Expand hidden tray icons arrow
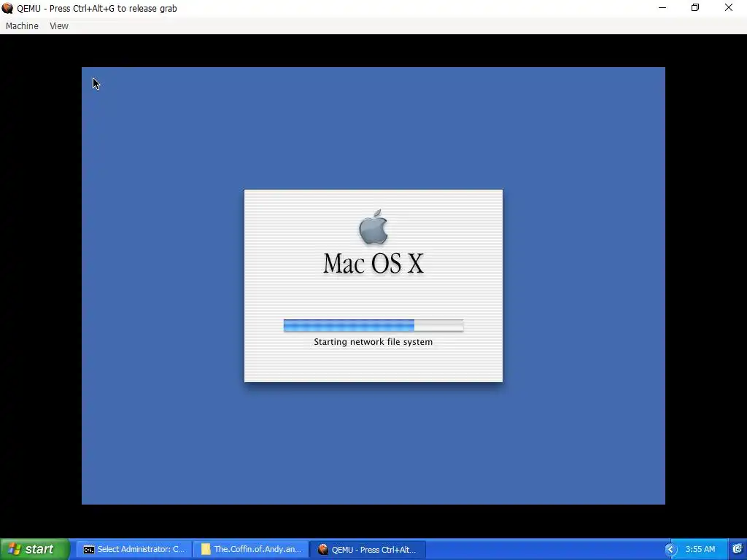Image resolution: width=747 pixels, height=560 pixels. click(x=671, y=550)
